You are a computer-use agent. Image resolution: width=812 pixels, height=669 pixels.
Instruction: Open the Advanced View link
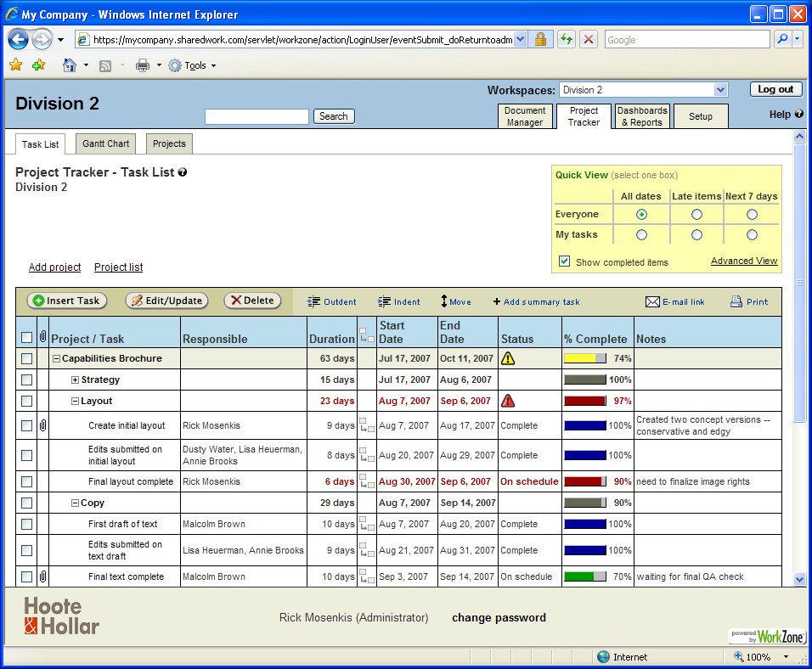click(x=743, y=261)
